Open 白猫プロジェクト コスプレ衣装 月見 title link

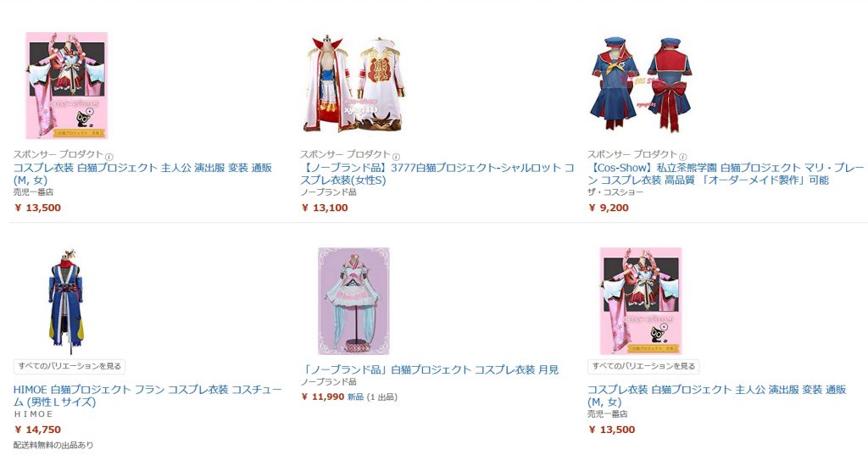tap(430, 369)
